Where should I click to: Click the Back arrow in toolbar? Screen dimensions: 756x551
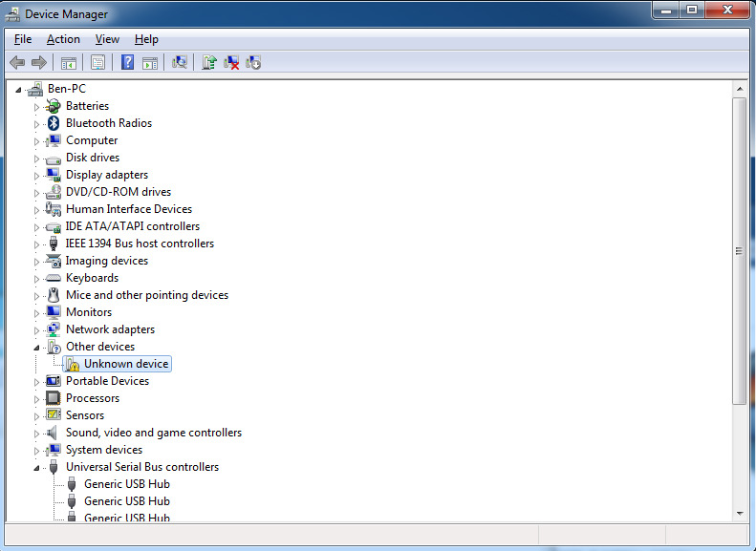17,63
